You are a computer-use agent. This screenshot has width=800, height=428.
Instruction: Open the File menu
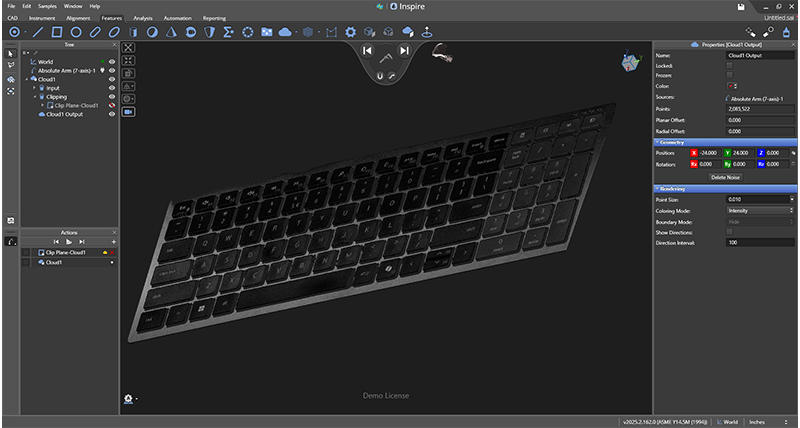[11, 6]
